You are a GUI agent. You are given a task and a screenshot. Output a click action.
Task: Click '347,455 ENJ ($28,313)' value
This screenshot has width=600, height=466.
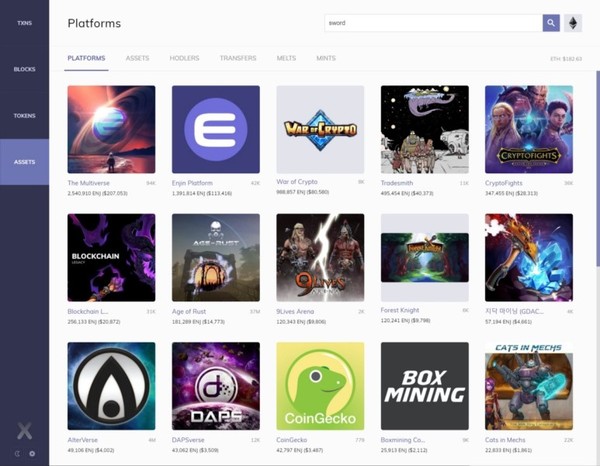click(511, 194)
